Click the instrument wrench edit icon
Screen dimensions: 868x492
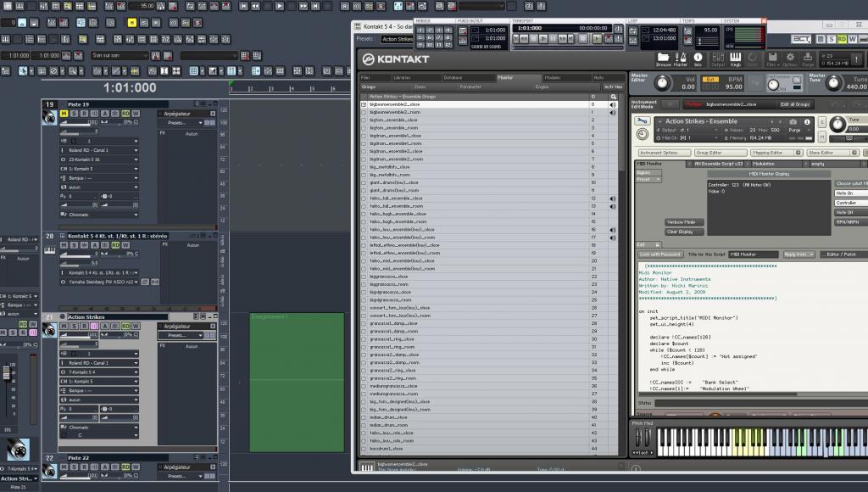pyautogui.click(x=643, y=120)
